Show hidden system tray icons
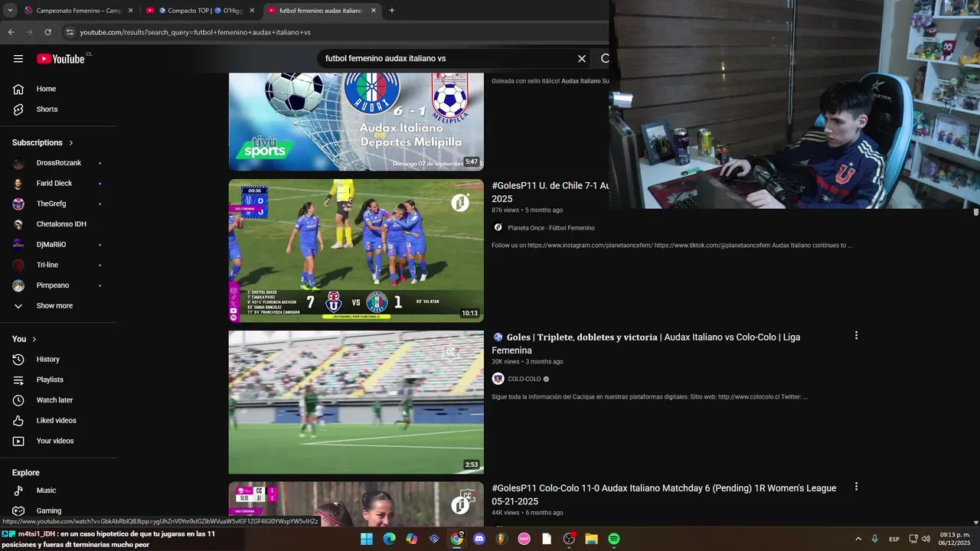Viewport: 980px width, 551px height. [x=858, y=539]
